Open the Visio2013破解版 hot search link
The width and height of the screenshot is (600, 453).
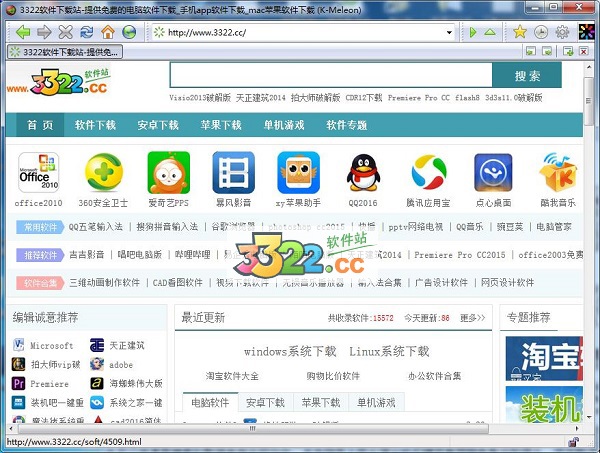[200, 98]
